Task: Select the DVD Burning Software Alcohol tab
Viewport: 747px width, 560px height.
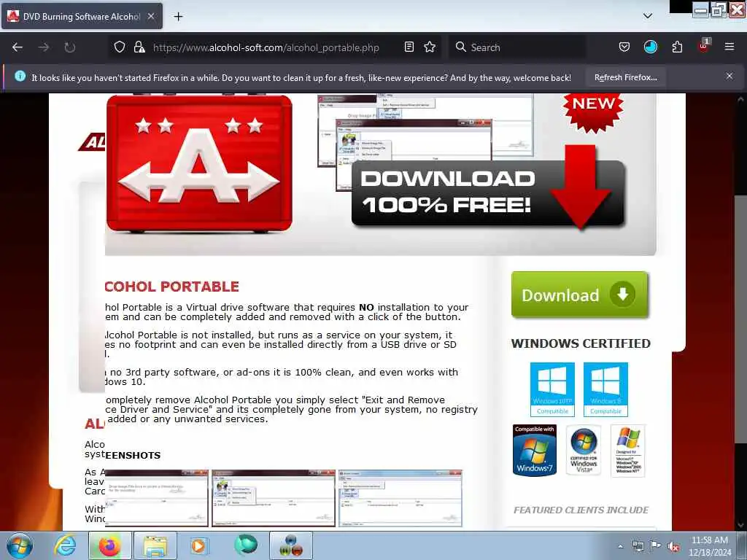Action: click(x=82, y=16)
